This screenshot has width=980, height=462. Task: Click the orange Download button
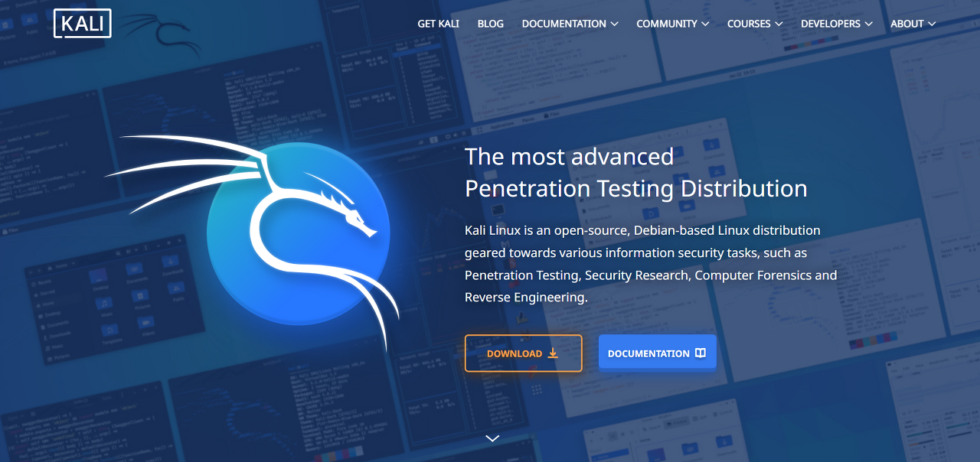click(524, 353)
